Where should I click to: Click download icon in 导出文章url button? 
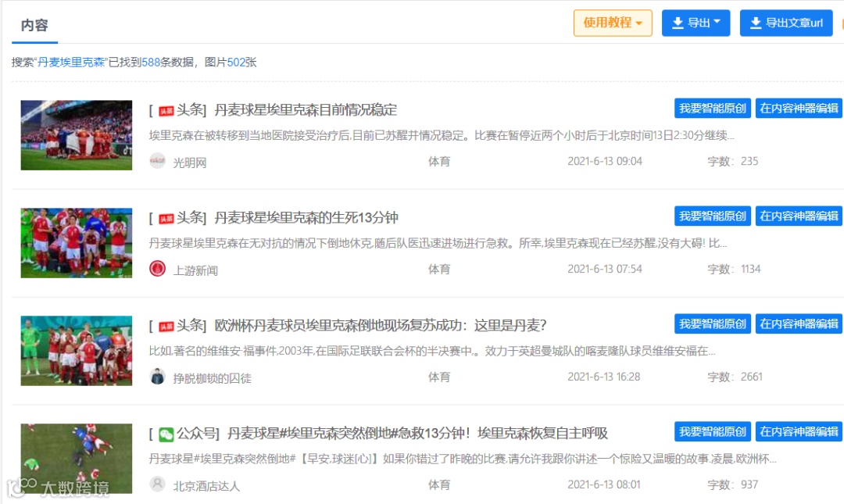(x=756, y=23)
